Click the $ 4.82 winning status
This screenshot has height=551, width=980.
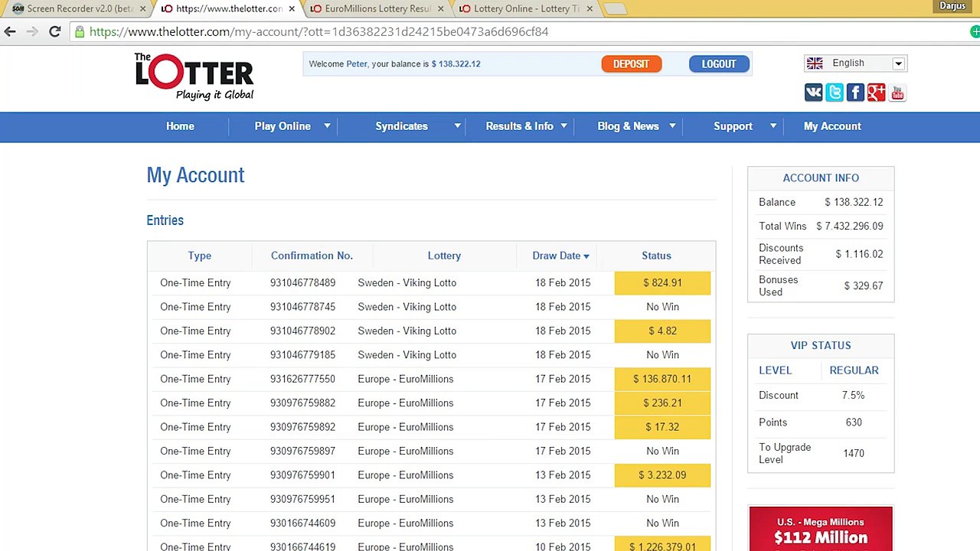(662, 331)
